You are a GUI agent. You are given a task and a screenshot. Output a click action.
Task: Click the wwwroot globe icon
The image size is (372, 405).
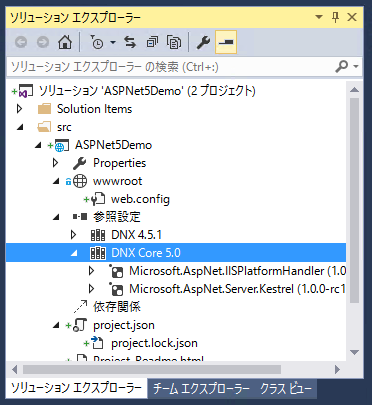[x=80, y=181]
